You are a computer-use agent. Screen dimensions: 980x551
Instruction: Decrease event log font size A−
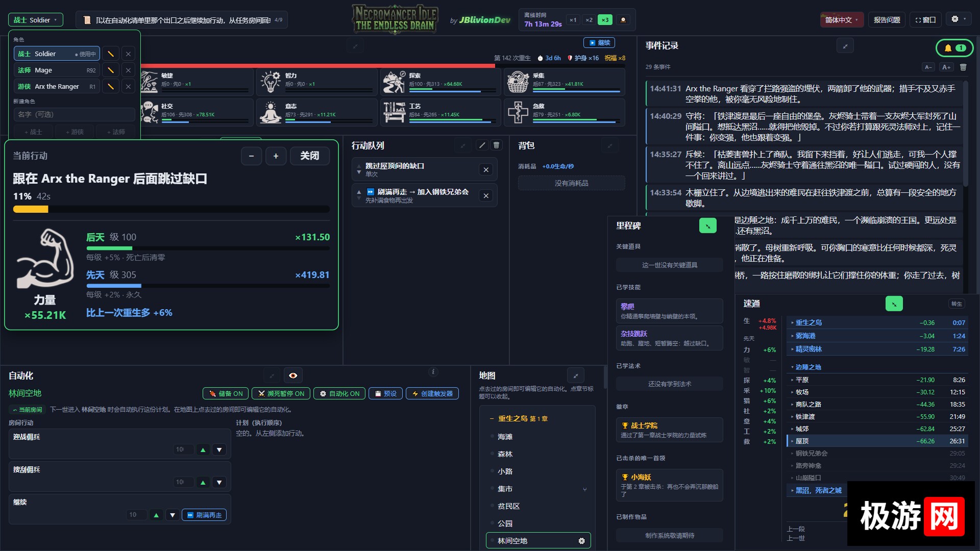[x=928, y=67]
